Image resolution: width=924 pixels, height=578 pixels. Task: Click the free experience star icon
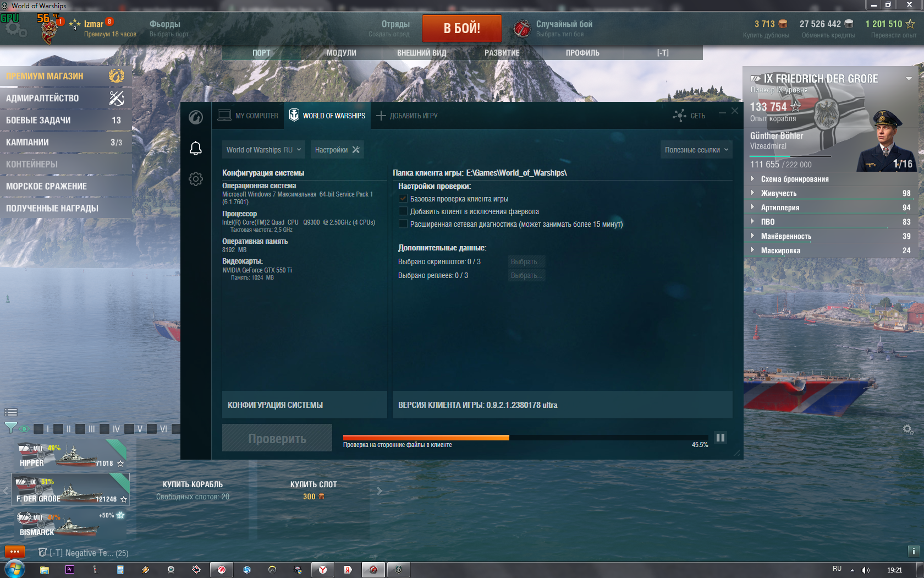click(x=910, y=24)
